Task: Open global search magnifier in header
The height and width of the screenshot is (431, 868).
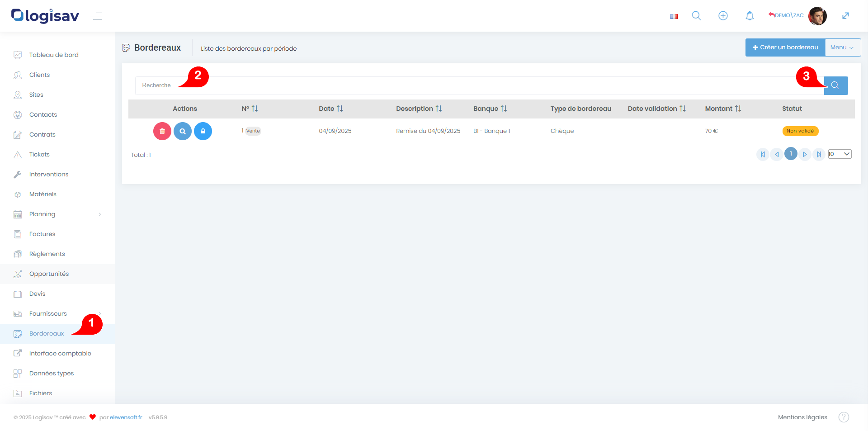Action: [x=696, y=16]
